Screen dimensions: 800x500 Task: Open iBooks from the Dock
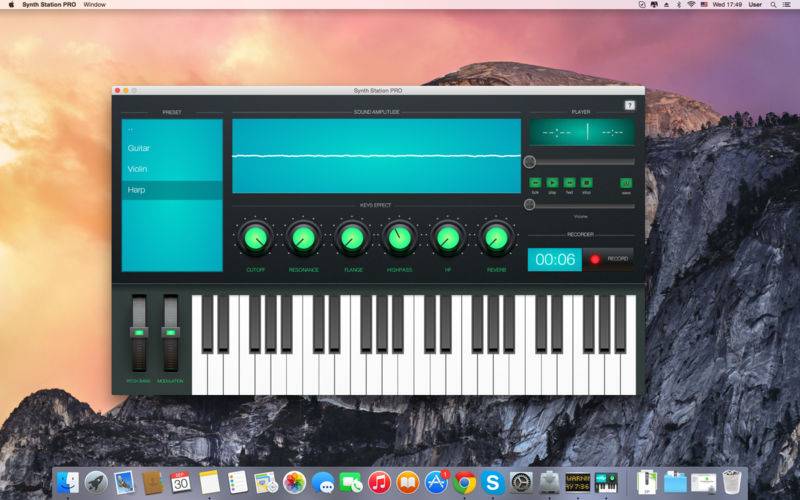pos(408,482)
